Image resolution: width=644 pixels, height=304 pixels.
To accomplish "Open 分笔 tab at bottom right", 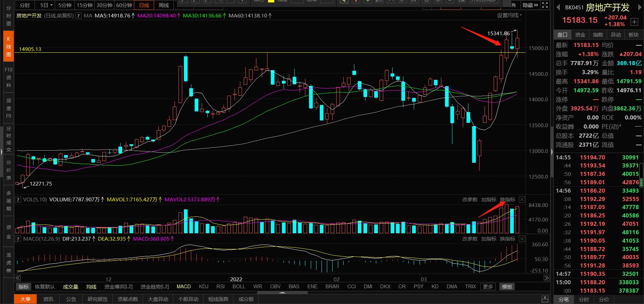I will (564, 300).
